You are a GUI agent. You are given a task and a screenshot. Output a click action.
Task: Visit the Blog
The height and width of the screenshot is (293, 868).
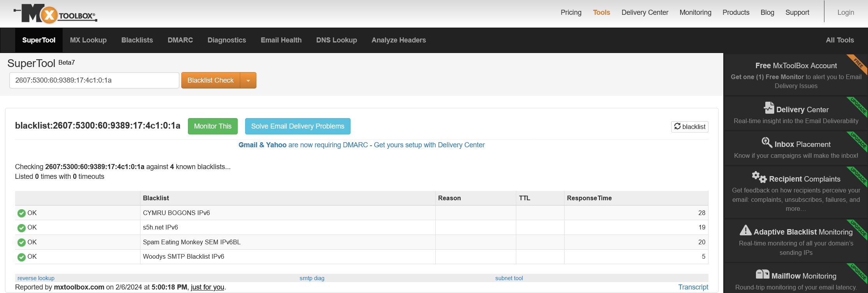point(767,12)
